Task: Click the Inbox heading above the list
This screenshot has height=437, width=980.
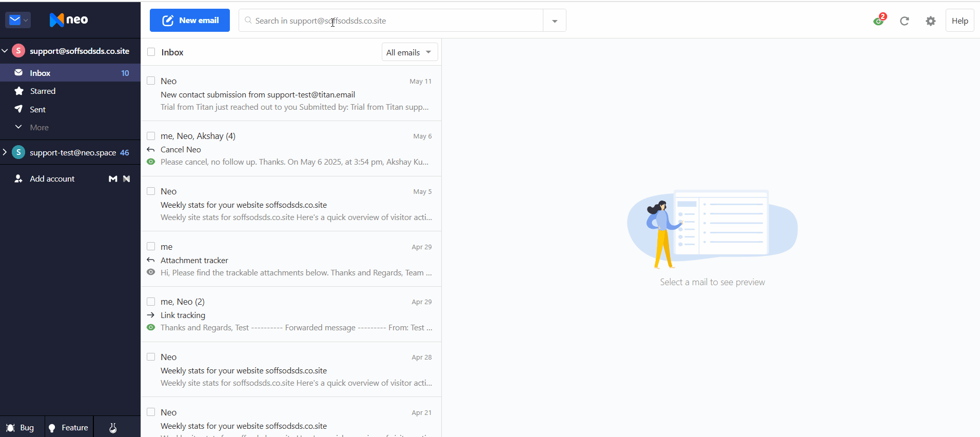Action: (x=172, y=52)
